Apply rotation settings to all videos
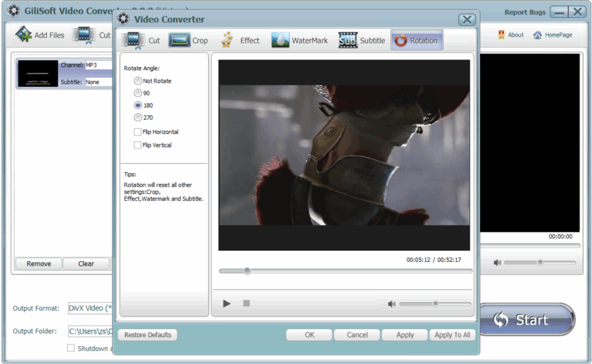 (x=452, y=335)
